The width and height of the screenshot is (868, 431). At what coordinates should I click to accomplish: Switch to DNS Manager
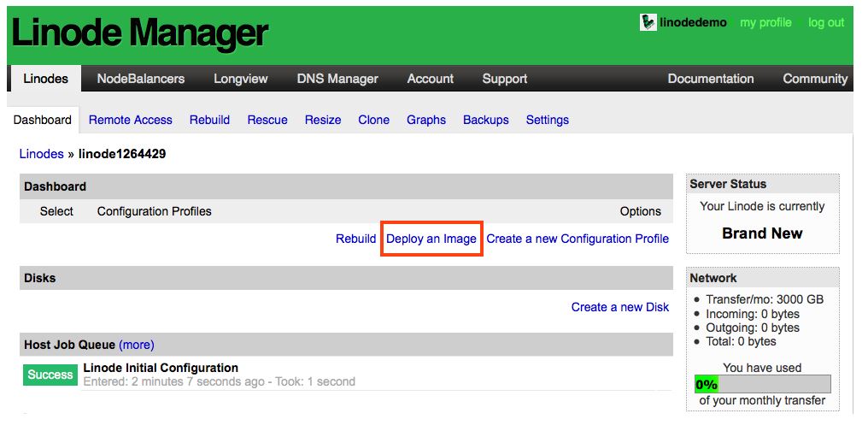(x=337, y=79)
